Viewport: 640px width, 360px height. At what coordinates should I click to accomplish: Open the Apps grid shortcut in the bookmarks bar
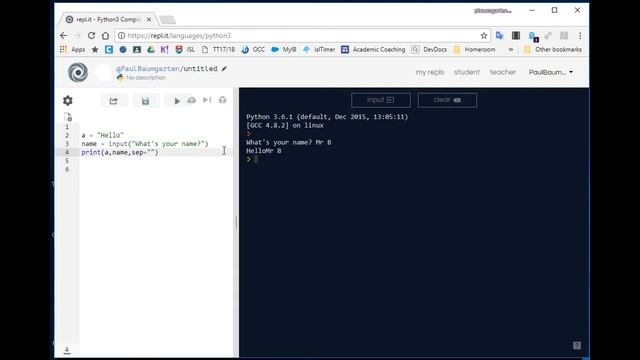[x=72, y=49]
